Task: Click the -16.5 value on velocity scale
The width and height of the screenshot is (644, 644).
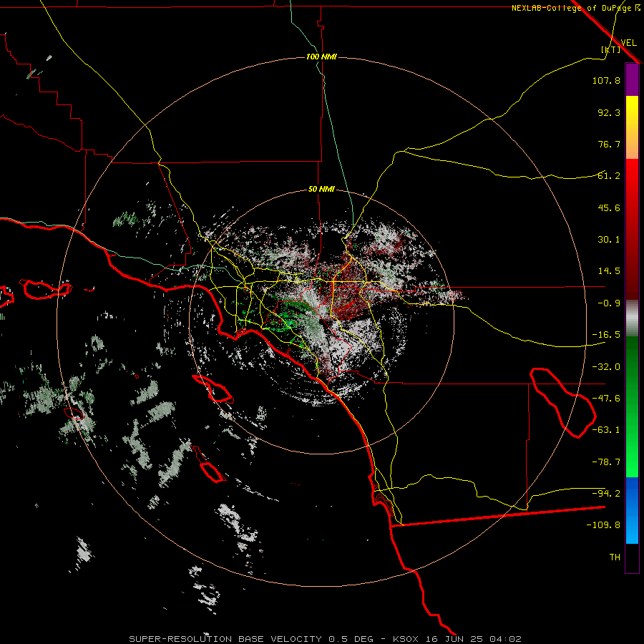Action: 606,335
